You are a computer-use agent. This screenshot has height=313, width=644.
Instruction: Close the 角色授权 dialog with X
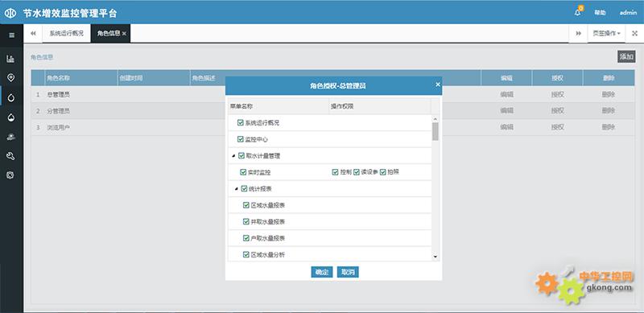438,84
